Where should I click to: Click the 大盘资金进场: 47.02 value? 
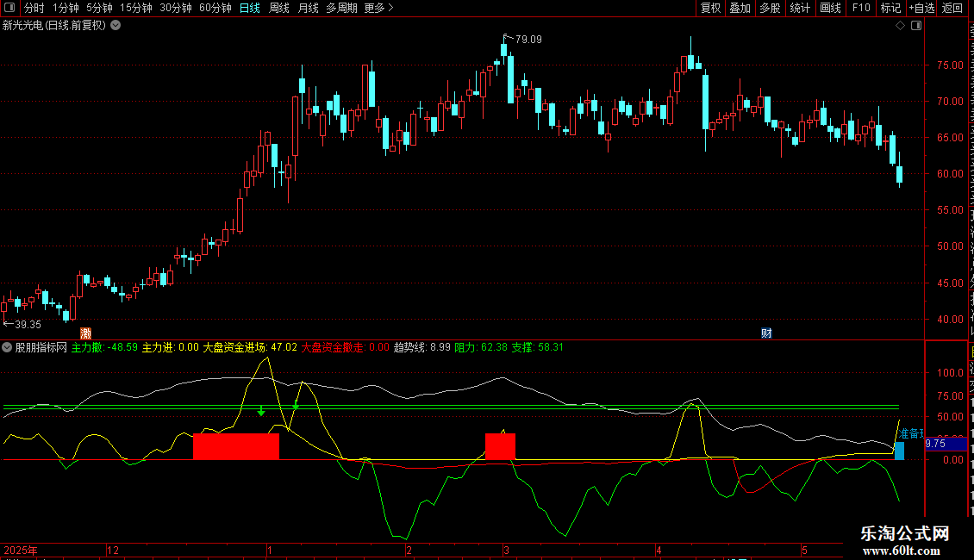coord(250,348)
